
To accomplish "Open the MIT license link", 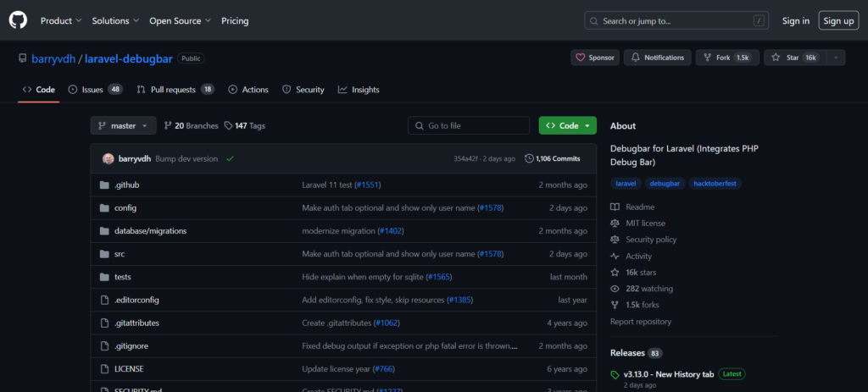I will tap(645, 224).
